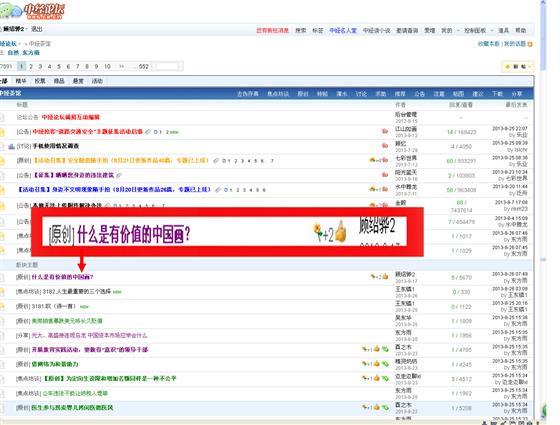Switch to the 商品 tab

click(x=59, y=81)
